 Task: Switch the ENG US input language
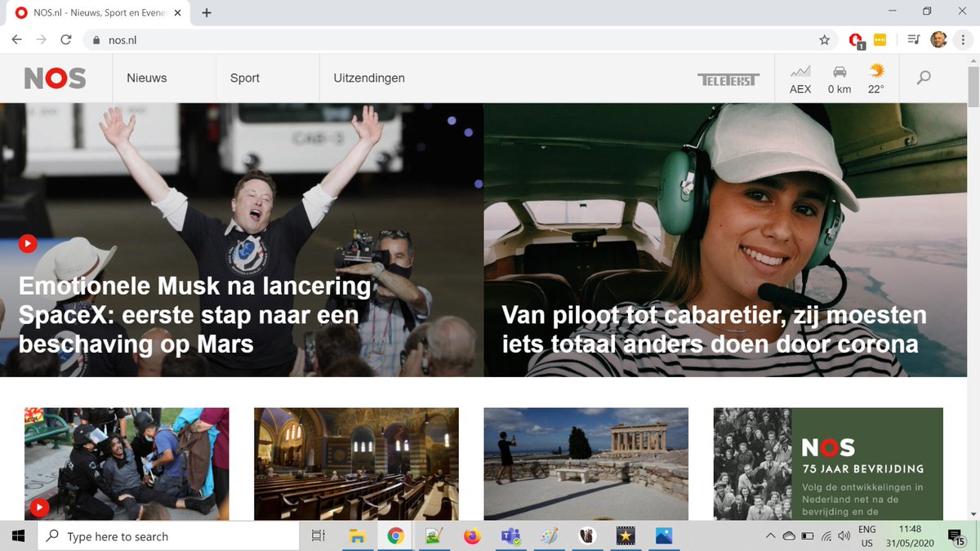(867, 536)
